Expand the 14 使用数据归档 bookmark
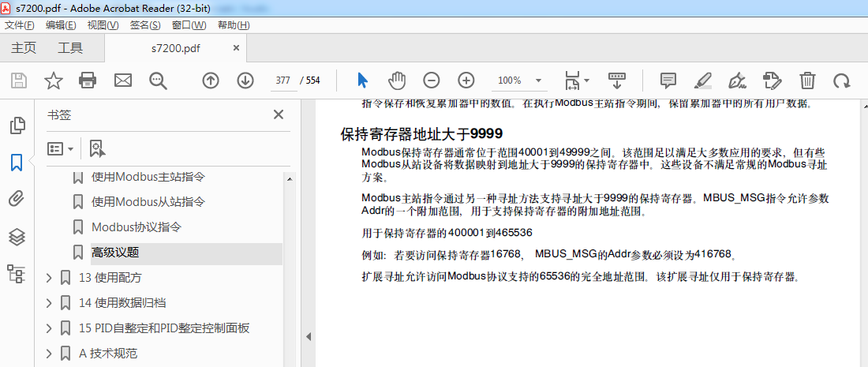The width and height of the screenshot is (868, 367). (x=49, y=303)
